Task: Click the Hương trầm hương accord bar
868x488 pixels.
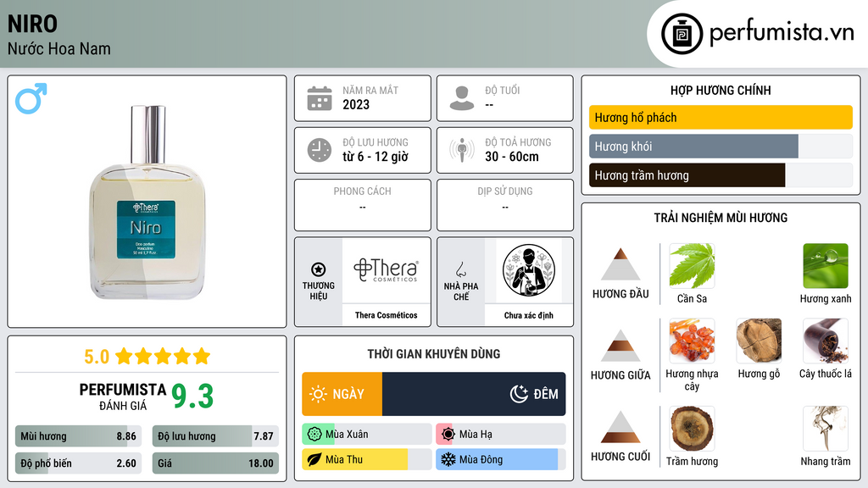Action: click(721, 175)
